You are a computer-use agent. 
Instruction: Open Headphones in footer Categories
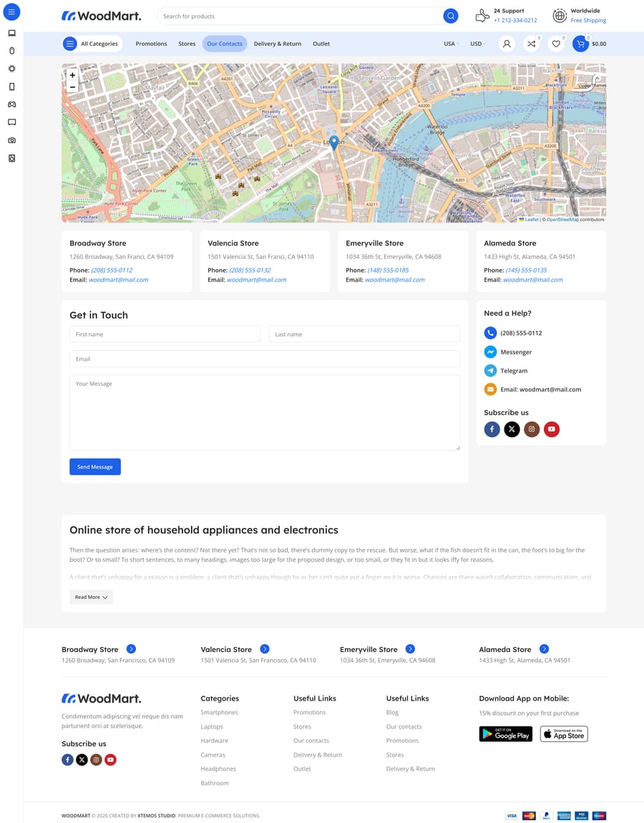[x=218, y=769]
